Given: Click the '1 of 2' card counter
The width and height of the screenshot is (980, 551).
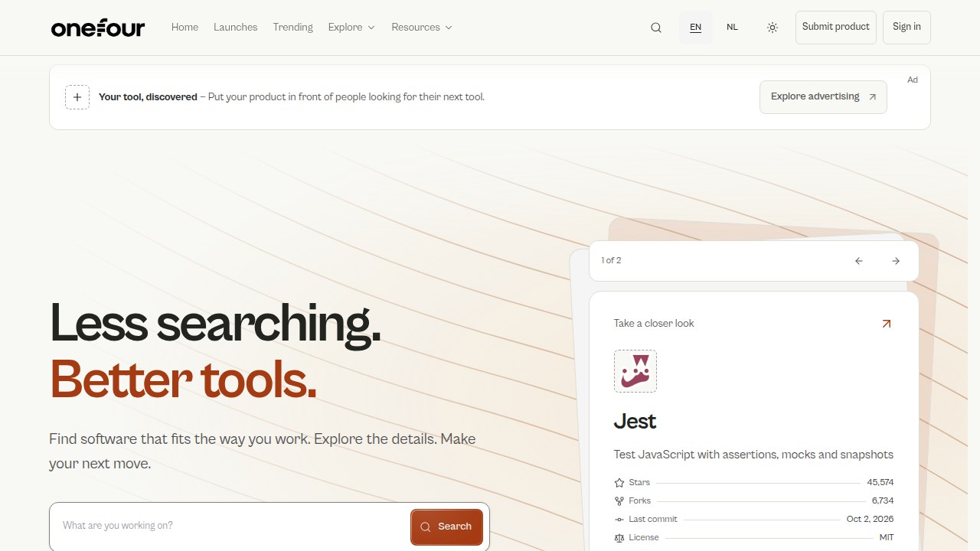Looking at the screenshot, I should [611, 261].
